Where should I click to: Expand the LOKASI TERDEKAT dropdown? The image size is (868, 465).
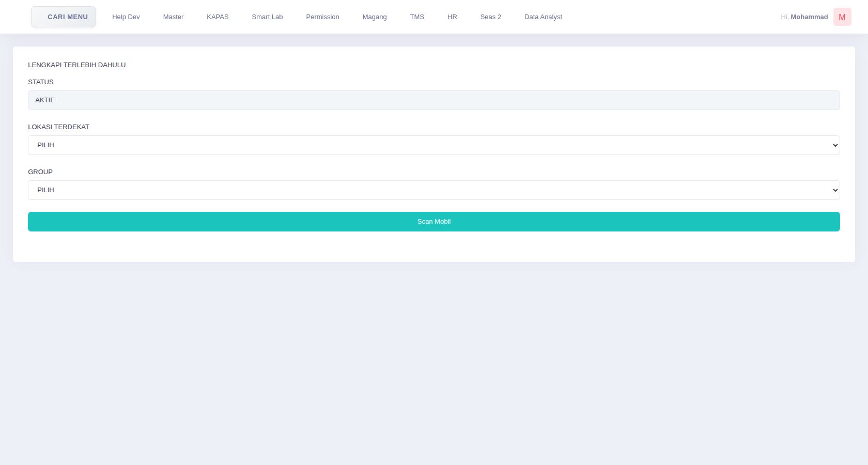pyautogui.click(x=434, y=145)
